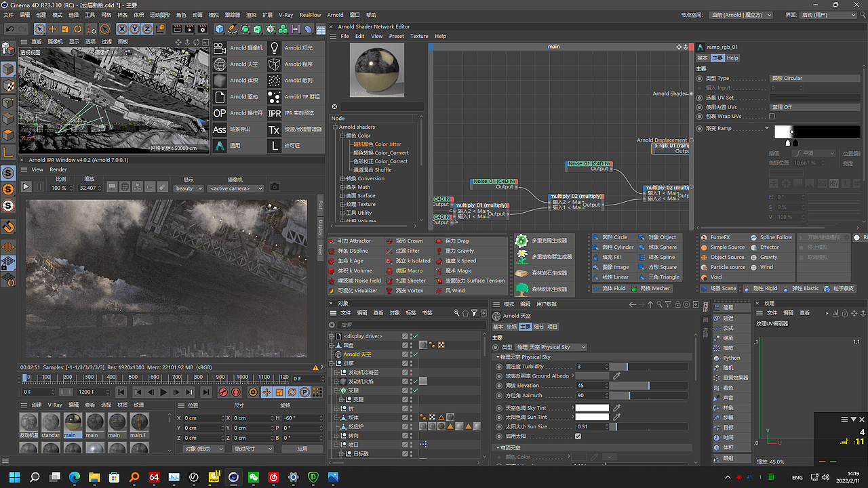Start rendering with the IPR play button
The width and height of the screenshot is (868, 488).
[x=26, y=187]
